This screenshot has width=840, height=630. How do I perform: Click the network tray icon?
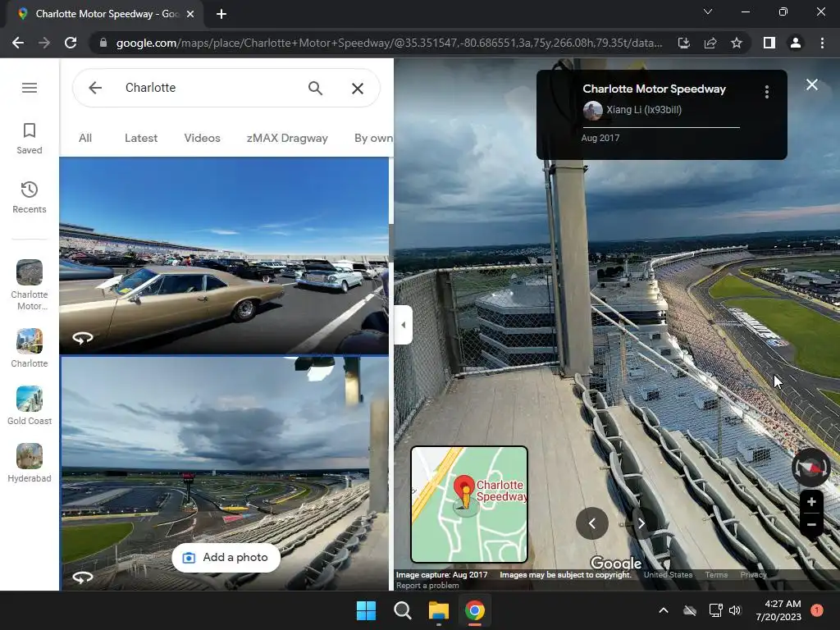(715, 610)
